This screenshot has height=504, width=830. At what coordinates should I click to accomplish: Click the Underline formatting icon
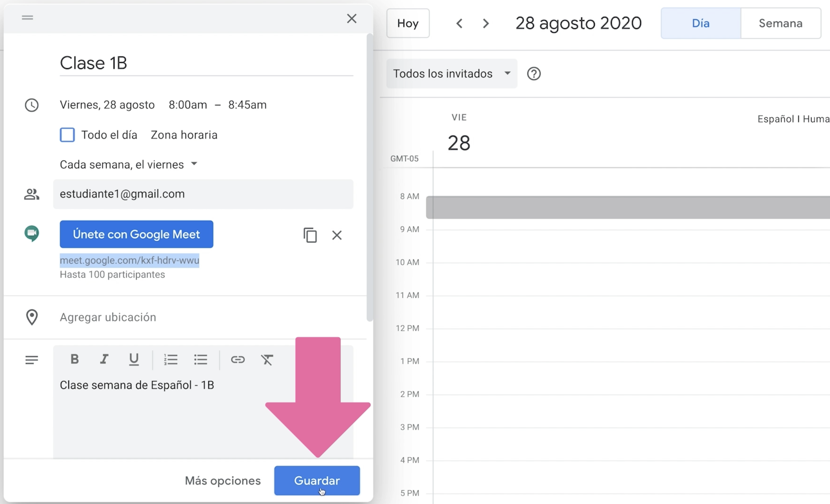[133, 360]
